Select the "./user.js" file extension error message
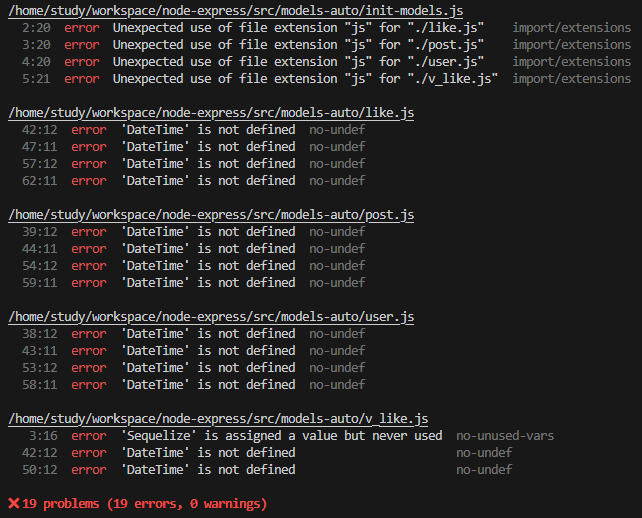Viewport: 642px width, 518px height. pyautogui.click(x=298, y=61)
